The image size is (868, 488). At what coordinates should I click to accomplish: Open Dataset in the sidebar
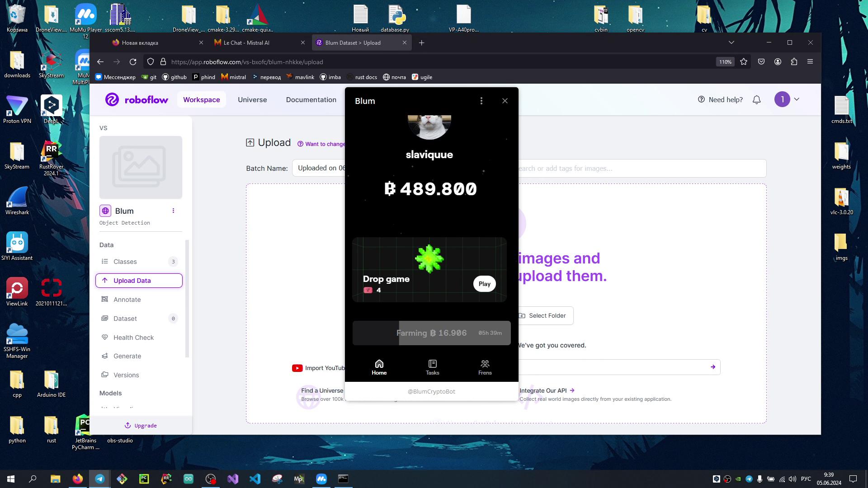[x=139, y=319]
